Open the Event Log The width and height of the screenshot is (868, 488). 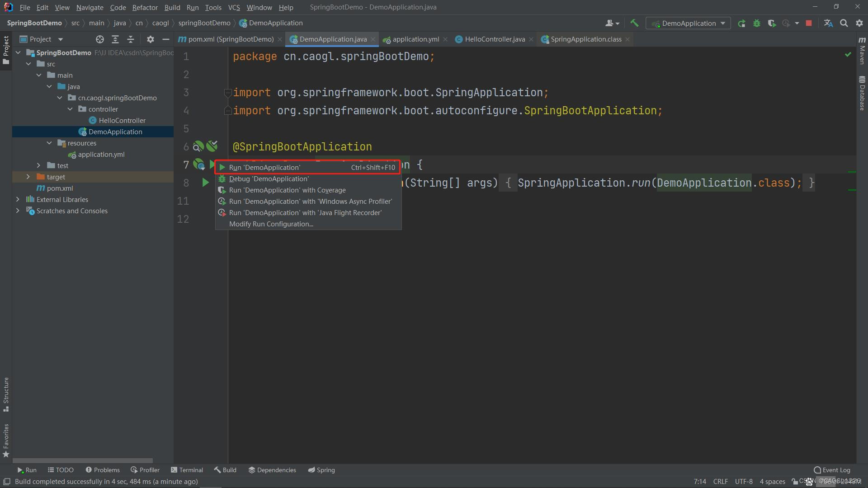point(832,470)
